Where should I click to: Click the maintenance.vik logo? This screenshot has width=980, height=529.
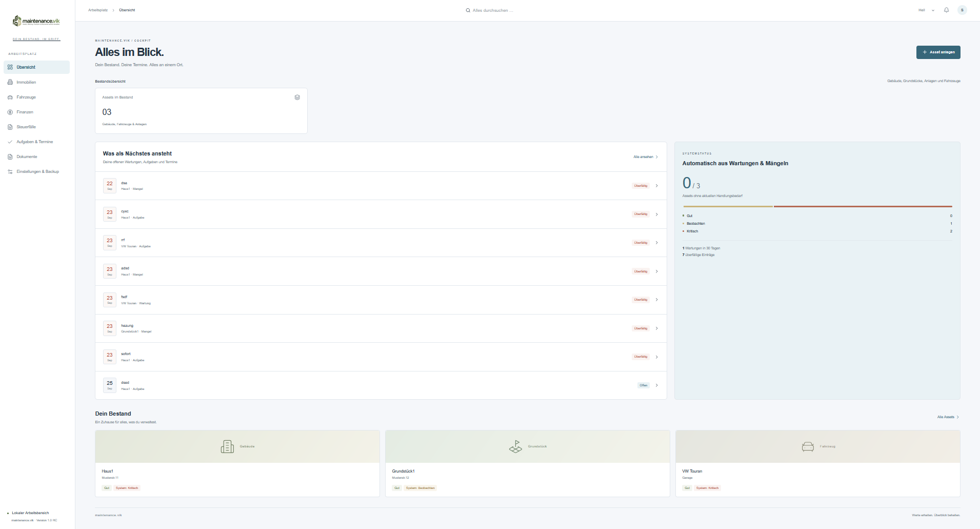(x=36, y=21)
